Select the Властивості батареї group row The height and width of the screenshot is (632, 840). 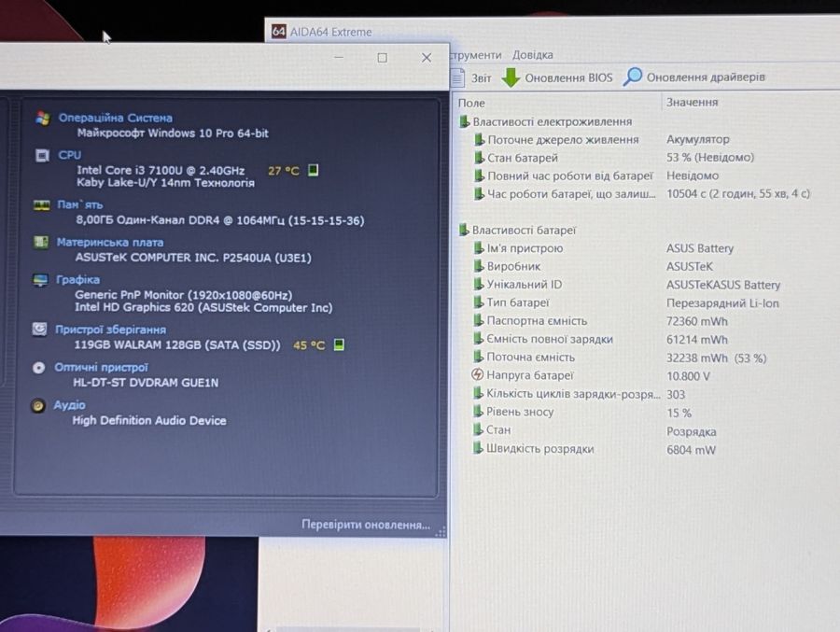(517, 230)
